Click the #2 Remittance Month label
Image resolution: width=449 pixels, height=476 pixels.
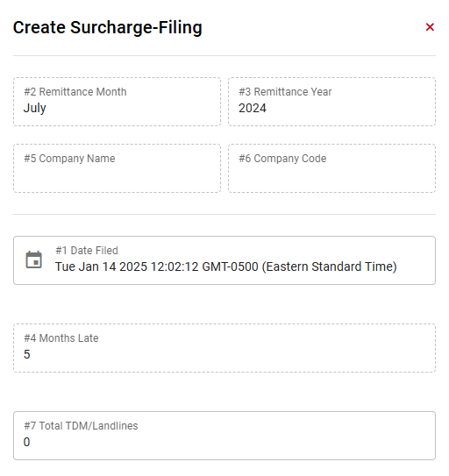(x=75, y=92)
